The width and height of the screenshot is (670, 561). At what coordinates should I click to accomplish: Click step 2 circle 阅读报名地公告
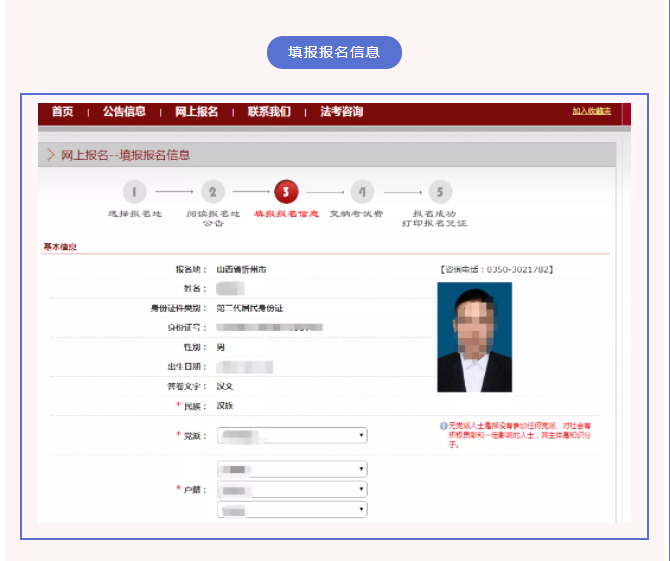coord(213,192)
